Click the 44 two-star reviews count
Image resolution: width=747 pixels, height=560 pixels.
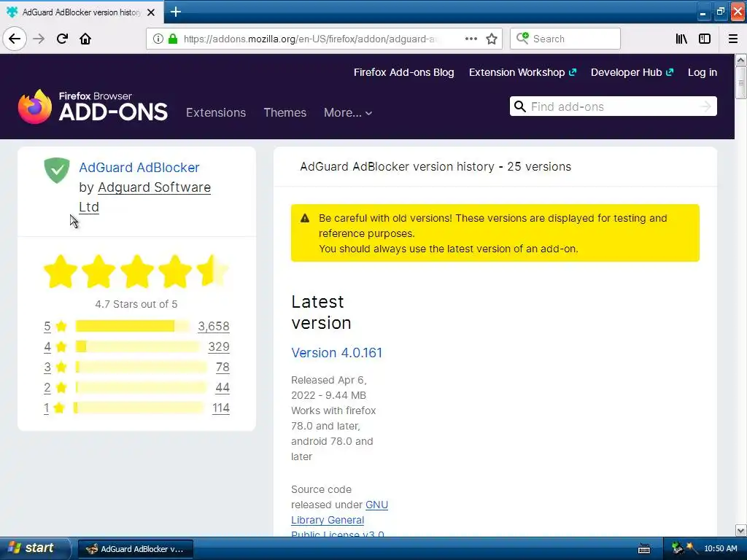pos(222,388)
